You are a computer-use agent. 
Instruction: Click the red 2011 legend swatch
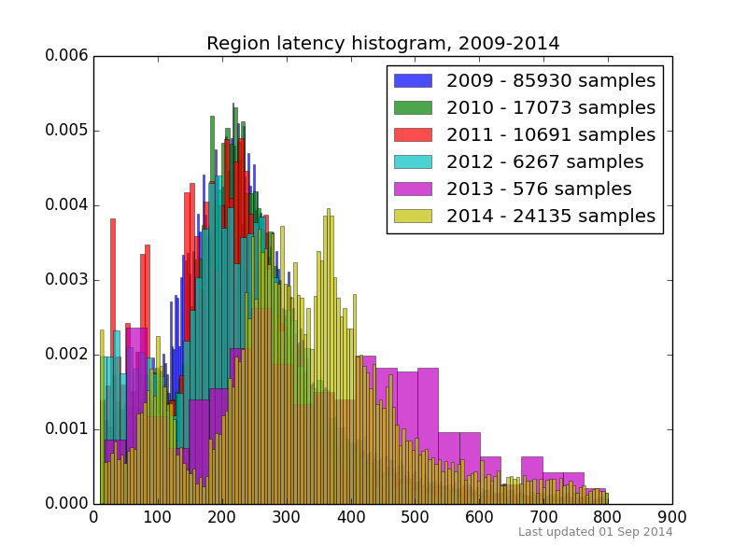pyautogui.click(x=413, y=134)
